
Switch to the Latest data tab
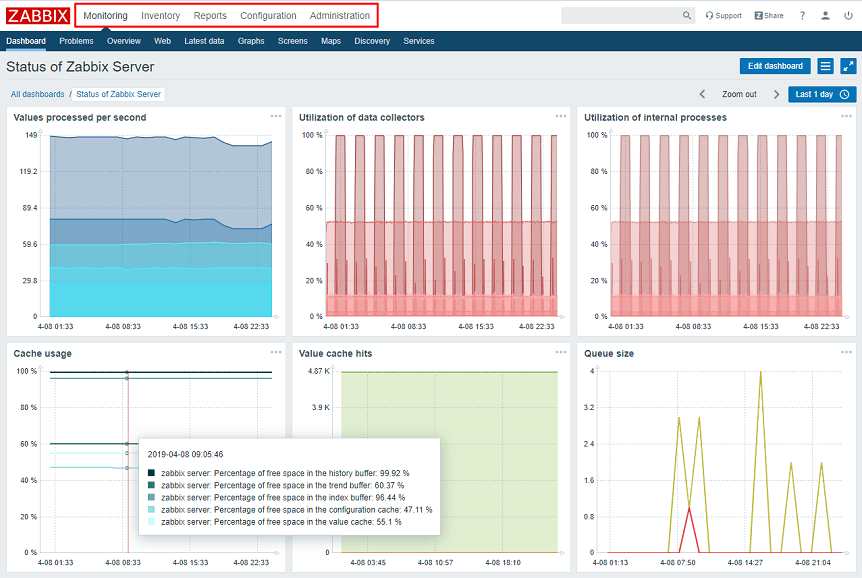[x=204, y=41]
